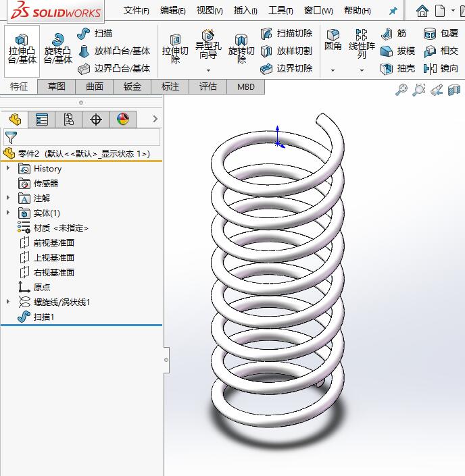
Task: Click the 相交 intersect tool
Action: click(x=441, y=51)
